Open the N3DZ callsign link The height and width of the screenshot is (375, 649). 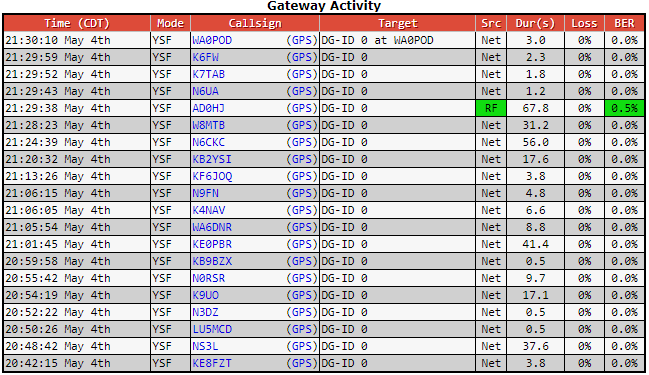click(x=205, y=312)
